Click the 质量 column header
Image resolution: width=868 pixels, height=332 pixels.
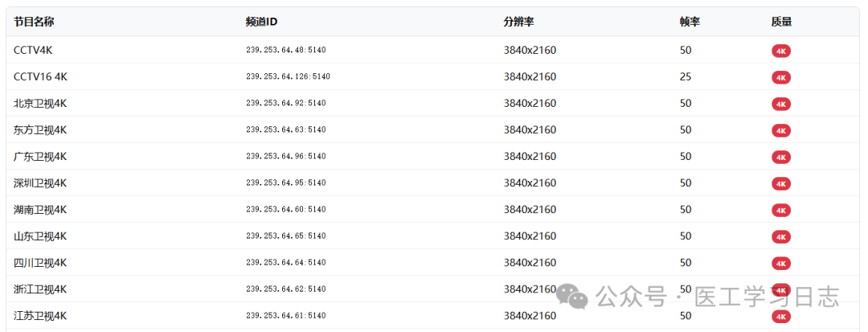[x=781, y=22]
